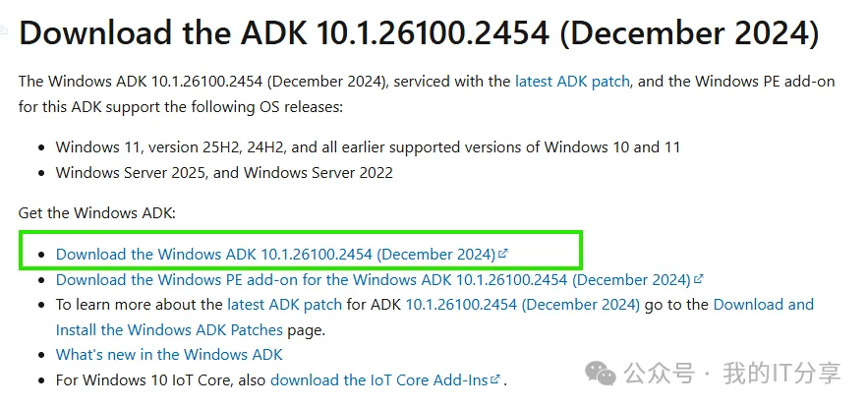Click the 'To learn more about the' text
Viewport: 868px width, 407px height.
[139, 305]
